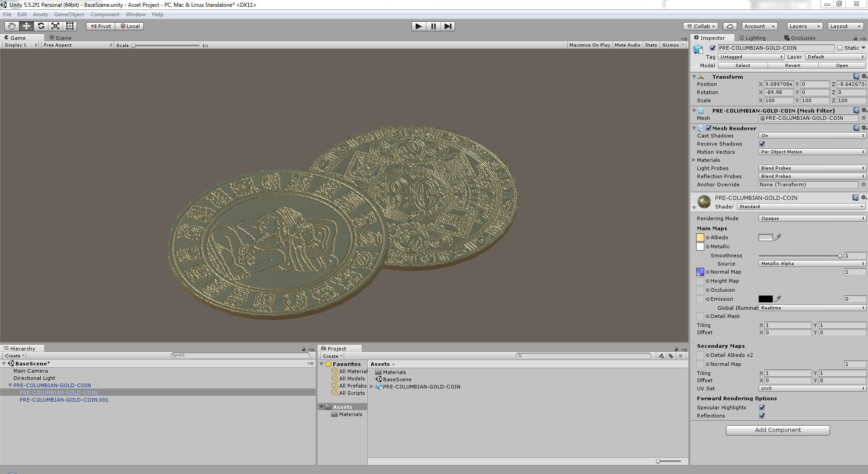Image resolution: width=868 pixels, height=474 pixels.
Task: Open the Transform component settings gear
Action: [864, 76]
